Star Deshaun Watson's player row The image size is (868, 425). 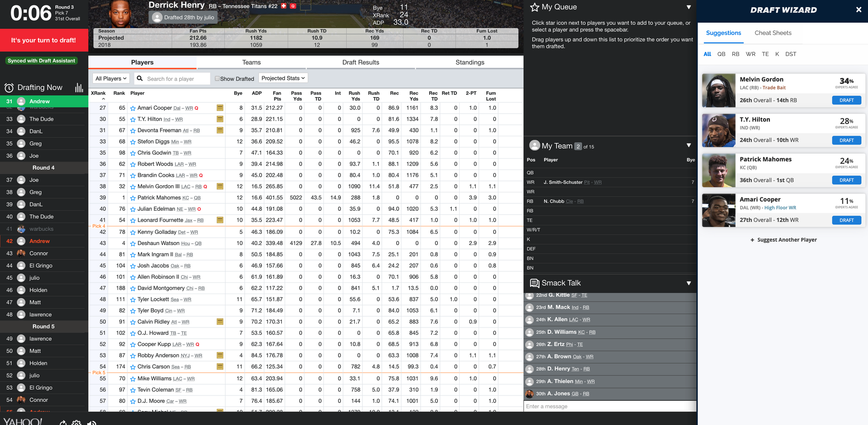click(x=133, y=243)
